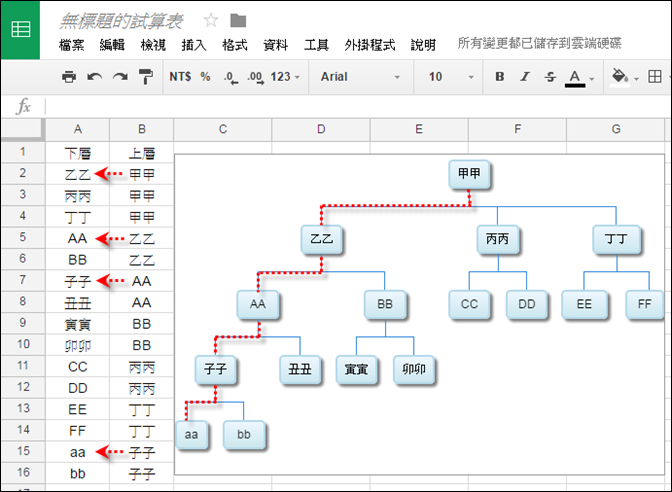
Task: Format as percent
Action: pyautogui.click(x=205, y=77)
